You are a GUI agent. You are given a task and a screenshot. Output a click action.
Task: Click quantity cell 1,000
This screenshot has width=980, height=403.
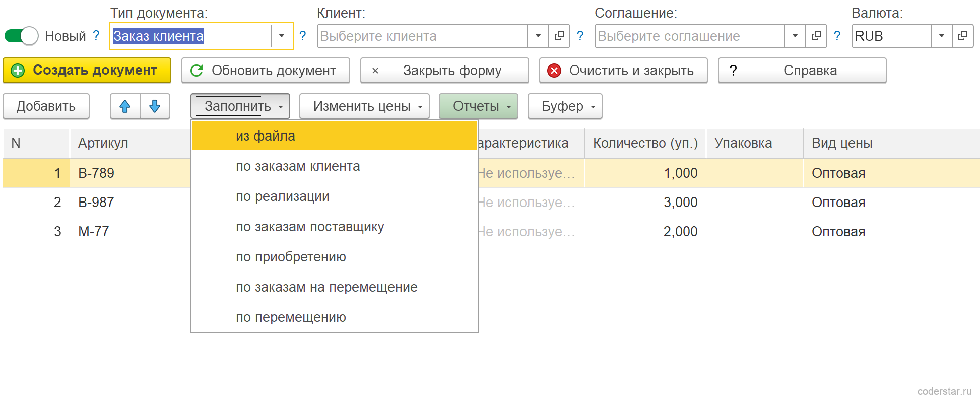pyautogui.click(x=645, y=173)
